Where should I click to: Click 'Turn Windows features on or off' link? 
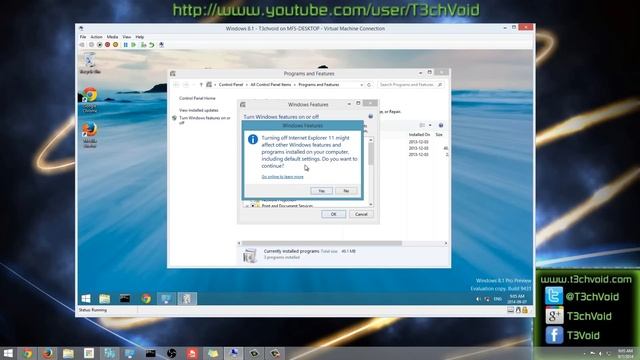(x=204, y=120)
